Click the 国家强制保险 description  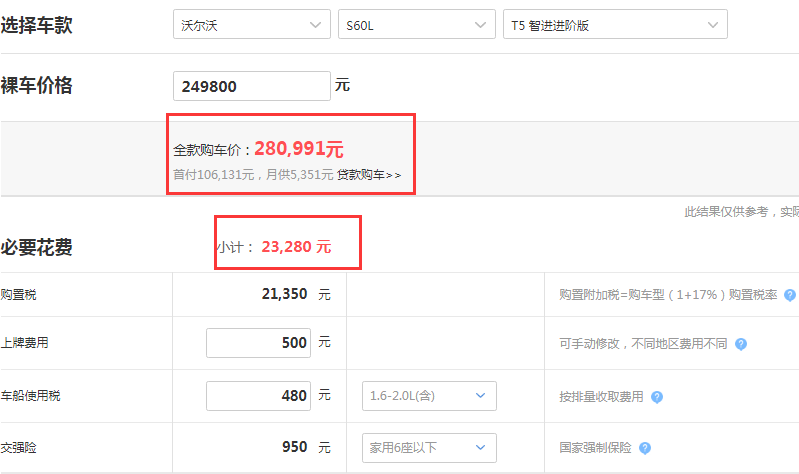coord(595,447)
